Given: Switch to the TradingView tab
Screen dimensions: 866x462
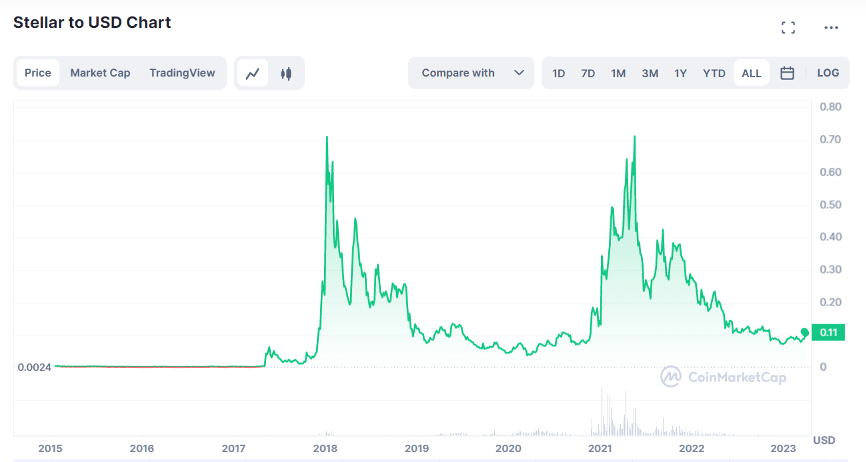Looking at the screenshot, I should [x=182, y=73].
